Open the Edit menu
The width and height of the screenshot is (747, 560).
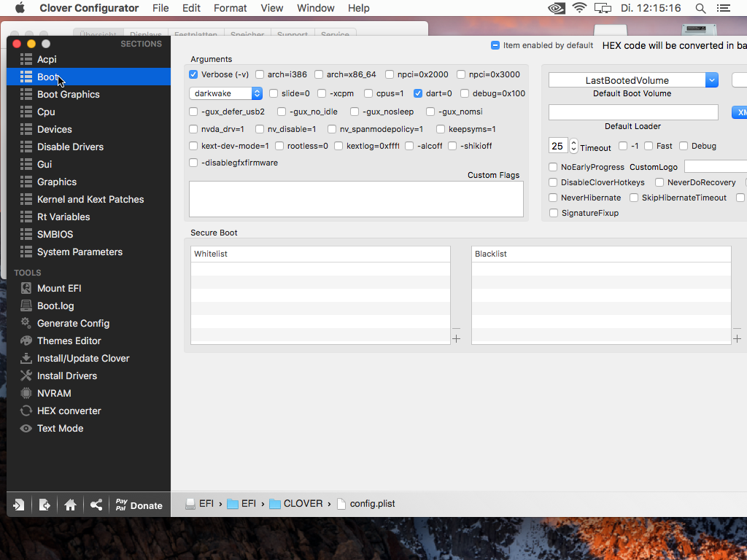pyautogui.click(x=191, y=8)
